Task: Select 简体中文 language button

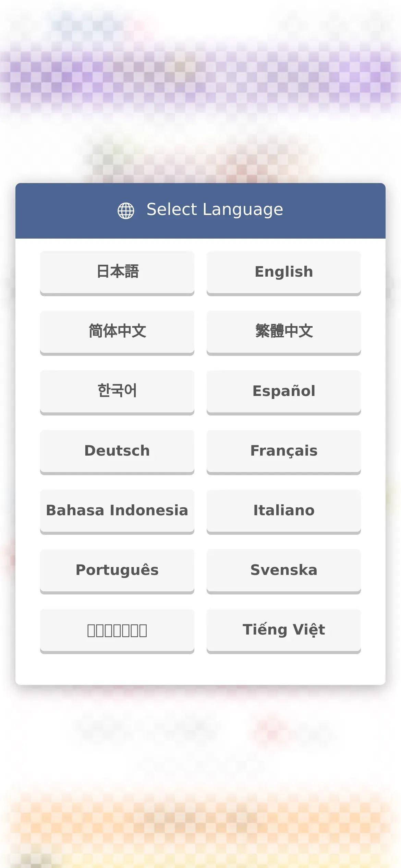Action: [117, 332]
